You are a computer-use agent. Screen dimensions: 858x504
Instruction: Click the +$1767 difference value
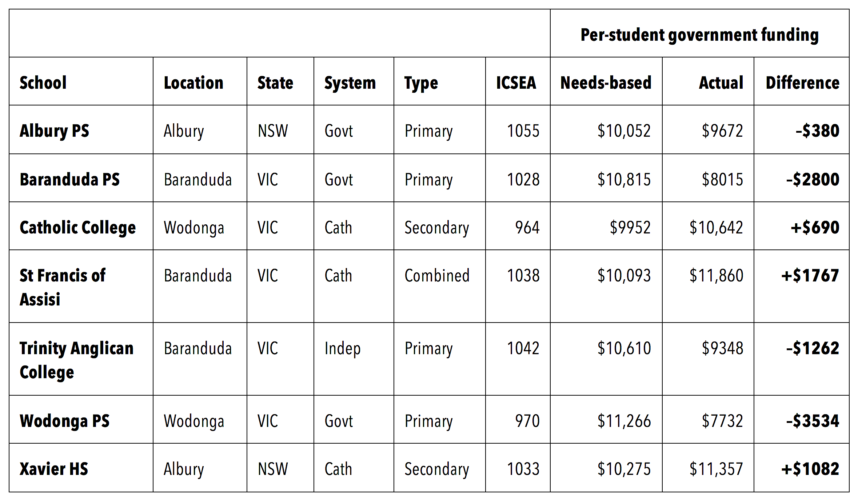tap(810, 275)
